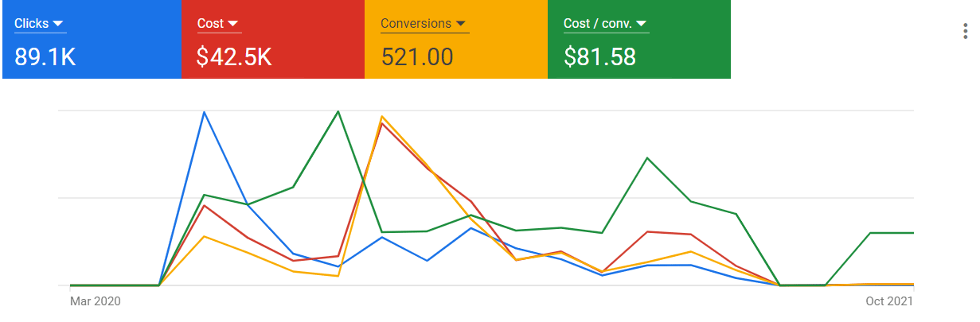This screenshot has height=322, width=980.
Task: Click the $81.58 cost per conversion value
Action: coord(599,57)
